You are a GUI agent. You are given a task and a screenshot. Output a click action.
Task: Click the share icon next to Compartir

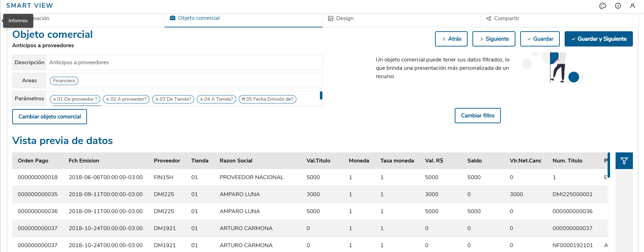coord(489,18)
